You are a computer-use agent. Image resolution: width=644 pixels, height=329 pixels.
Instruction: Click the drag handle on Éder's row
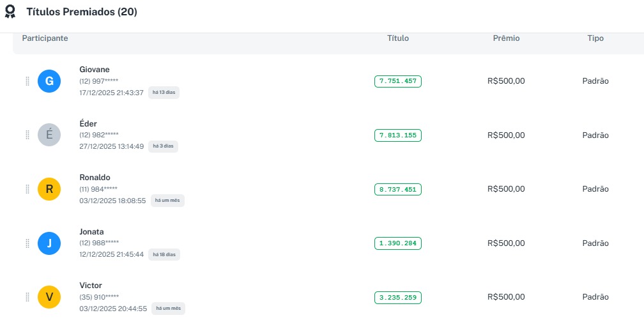27,135
